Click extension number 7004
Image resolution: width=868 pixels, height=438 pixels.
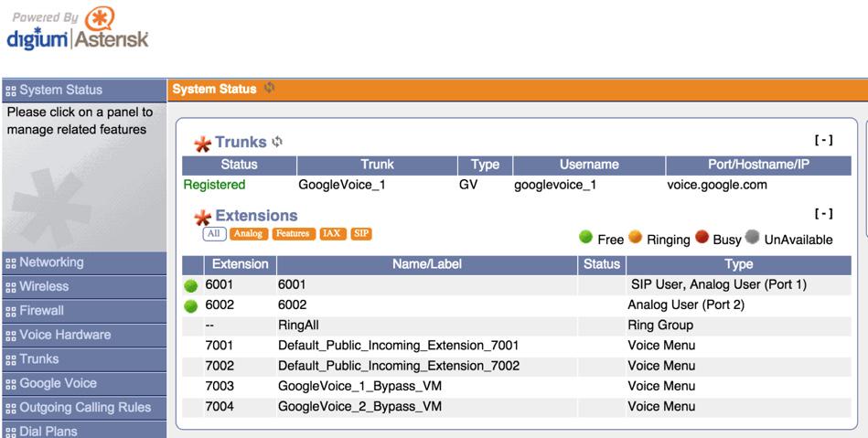click(x=220, y=407)
